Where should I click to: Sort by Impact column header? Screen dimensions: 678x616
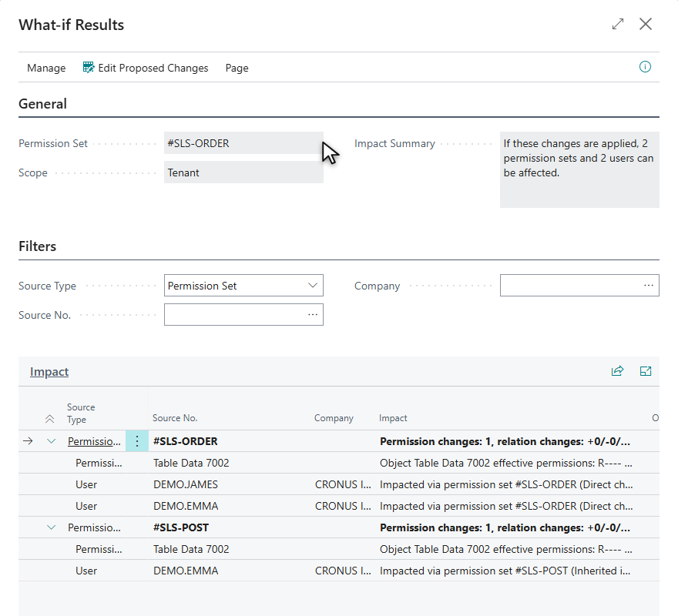(393, 418)
